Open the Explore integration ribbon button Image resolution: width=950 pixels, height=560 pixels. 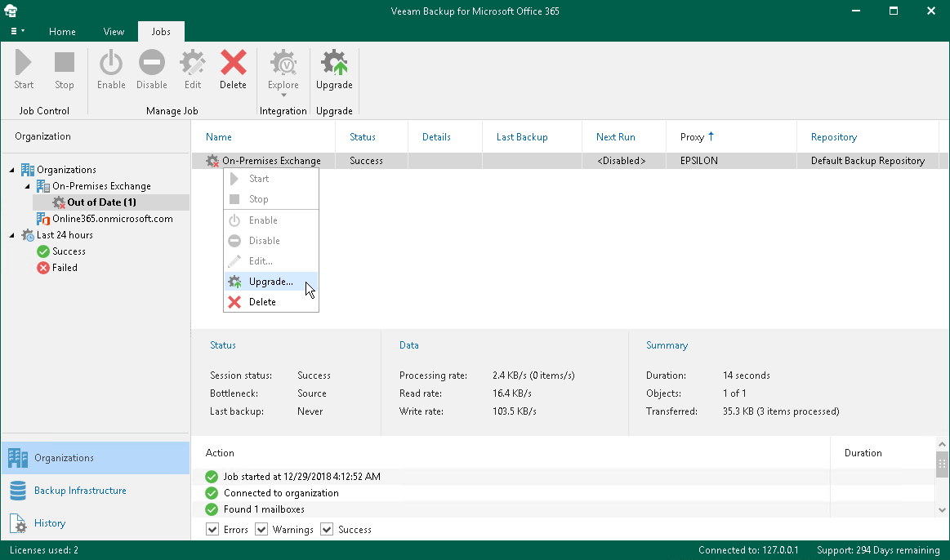pyautogui.click(x=283, y=69)
